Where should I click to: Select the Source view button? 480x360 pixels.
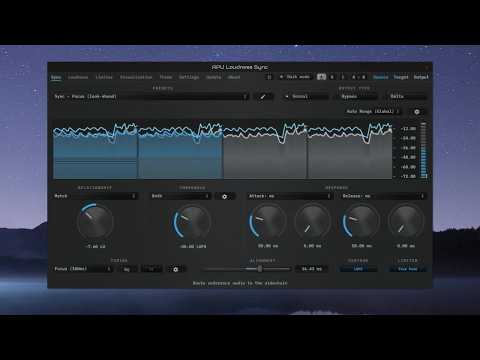click(380, 77)
